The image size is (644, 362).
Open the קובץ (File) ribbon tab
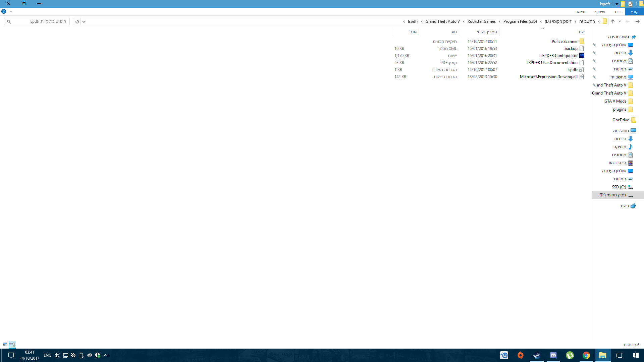tap(634, 12)
